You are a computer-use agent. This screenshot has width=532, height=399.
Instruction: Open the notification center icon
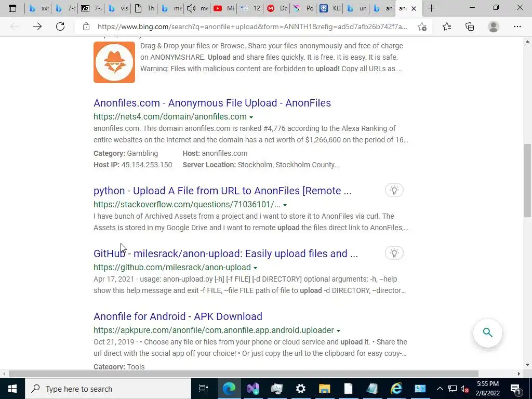[515, 389]
